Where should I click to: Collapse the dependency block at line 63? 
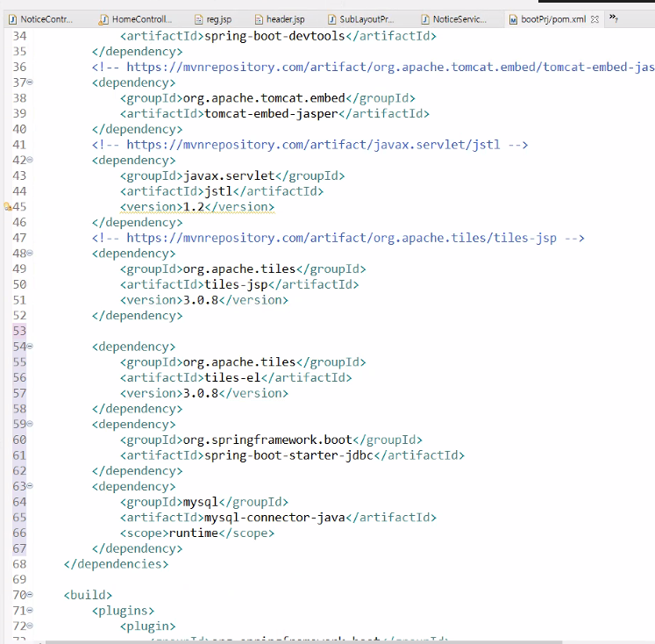(30, 485)
